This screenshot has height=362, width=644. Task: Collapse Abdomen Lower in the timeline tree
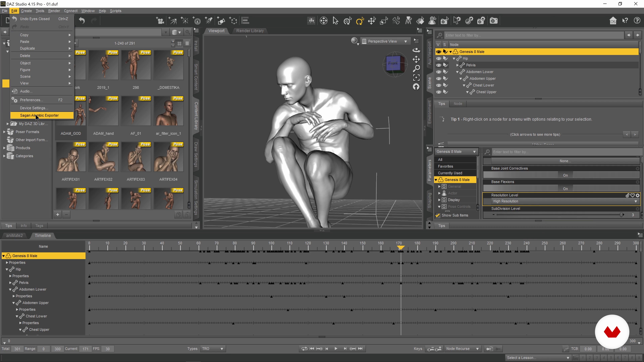point(10,290)
